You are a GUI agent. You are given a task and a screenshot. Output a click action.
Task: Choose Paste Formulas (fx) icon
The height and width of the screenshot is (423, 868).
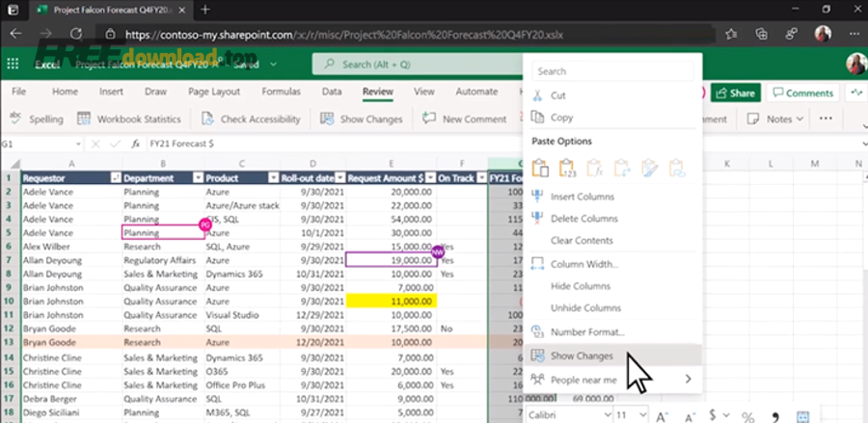point(594,168)
